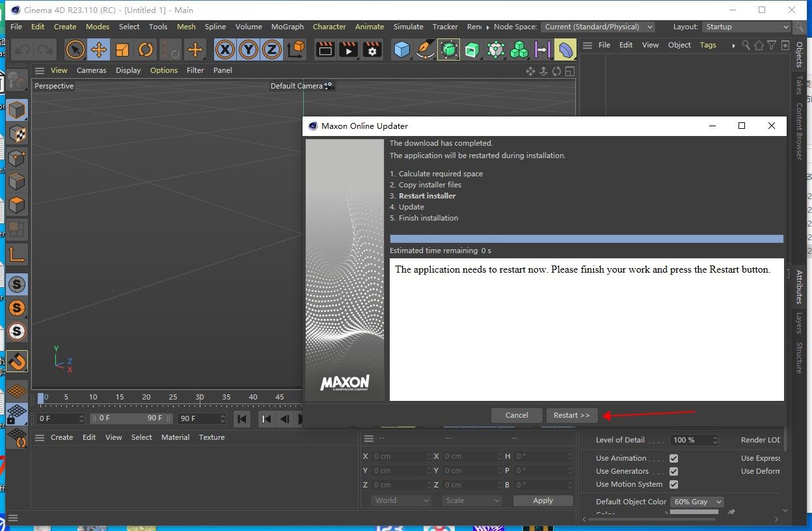This screenshot has width=812, height=531.
Task: Expand the Layout Startup dropdown
Action: coord(747,27)
